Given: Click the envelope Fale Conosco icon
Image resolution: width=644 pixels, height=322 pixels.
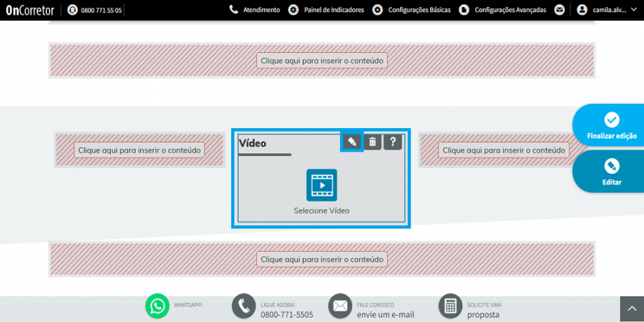Looking at the screenshot, I should 340,306.
